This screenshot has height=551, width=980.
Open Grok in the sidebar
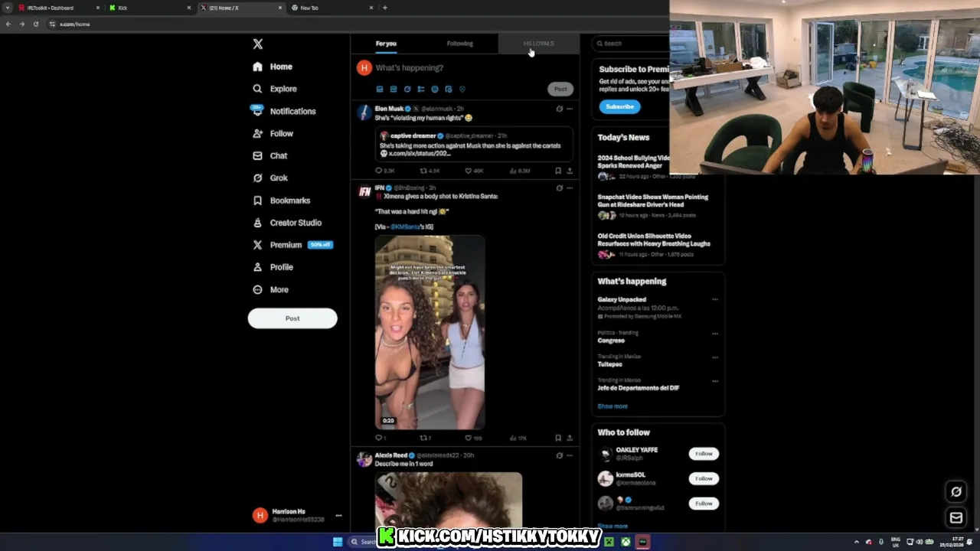(x=269, y=178)
